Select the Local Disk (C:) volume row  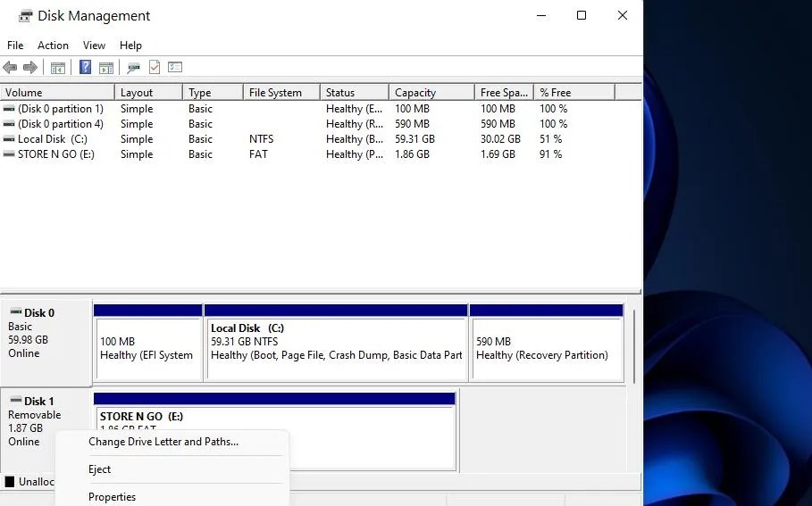point(307,139)
